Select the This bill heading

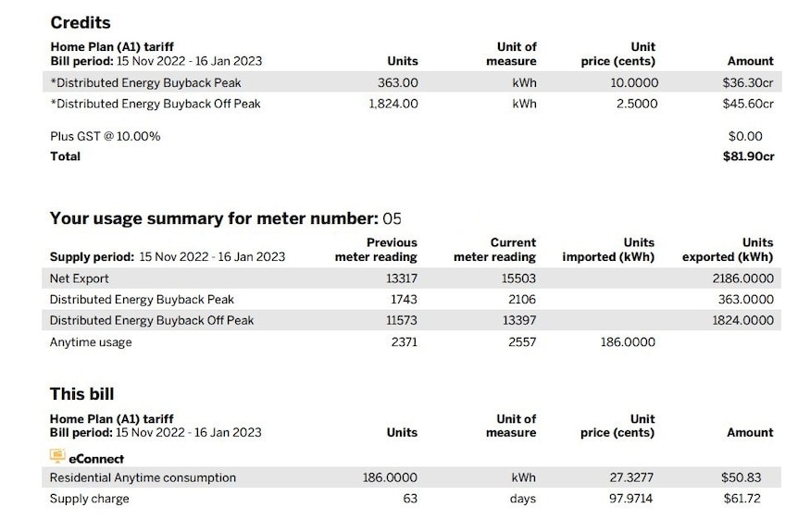(x=82, y=394)
